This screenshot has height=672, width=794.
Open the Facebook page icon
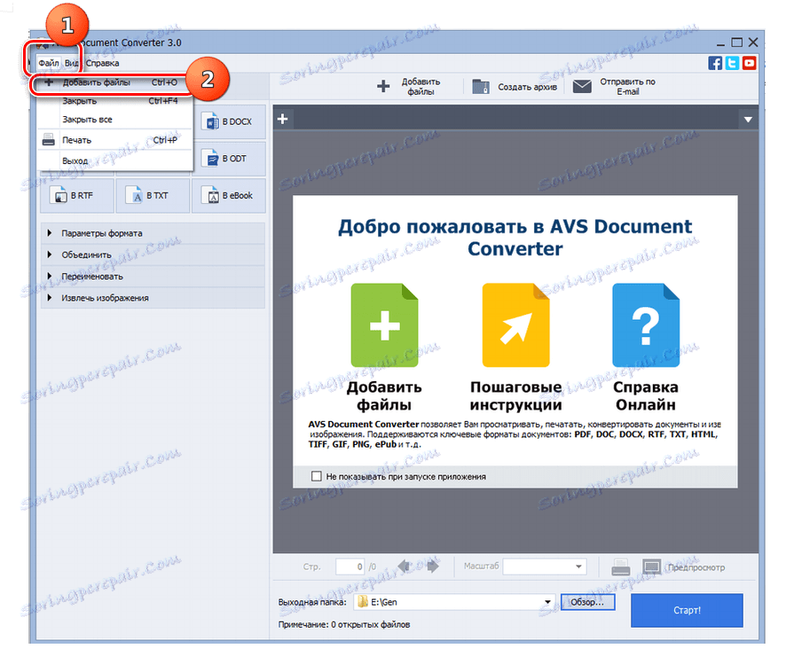coord(715,63)
